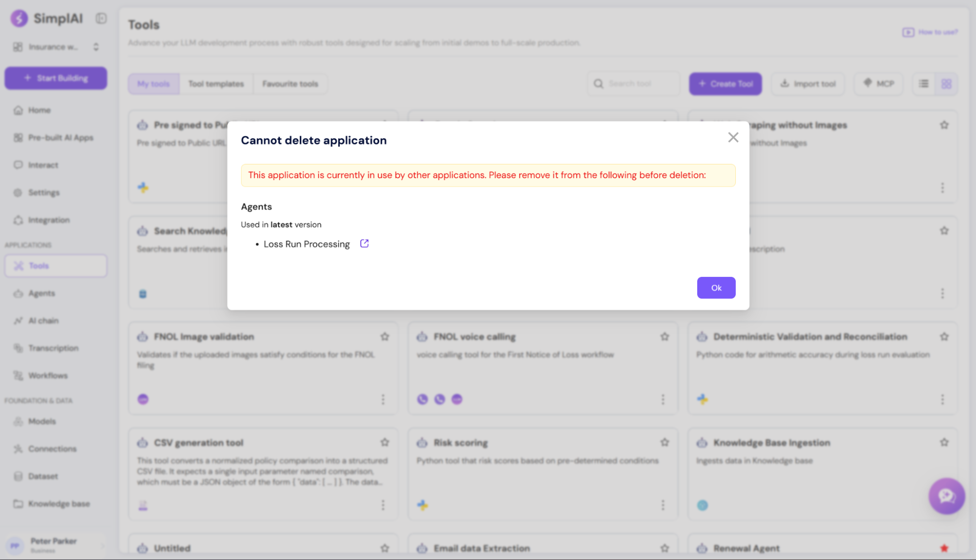
Task: Favourite the Search Knowledge row's right card star
Action: [944, 230]
